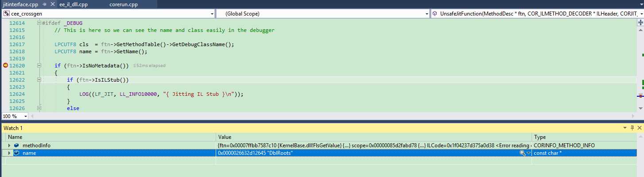Expand the name watch entry
This screenshot has width=644, height=177.
click(x=9, y=153)
